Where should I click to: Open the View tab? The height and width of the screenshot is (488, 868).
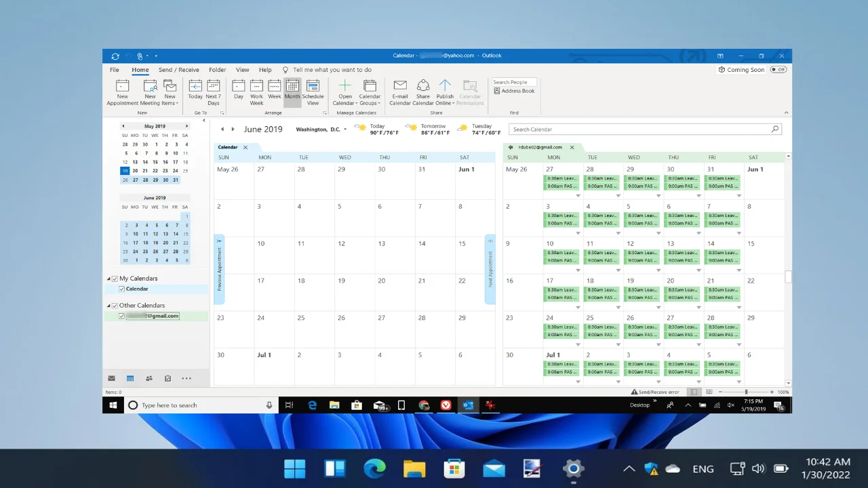click(x=242, y=70)
